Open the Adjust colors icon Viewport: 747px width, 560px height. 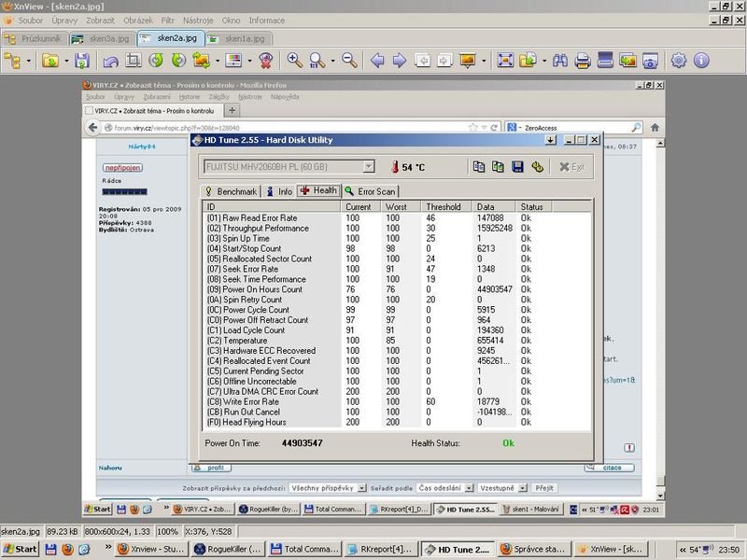[x=233, y=61]
